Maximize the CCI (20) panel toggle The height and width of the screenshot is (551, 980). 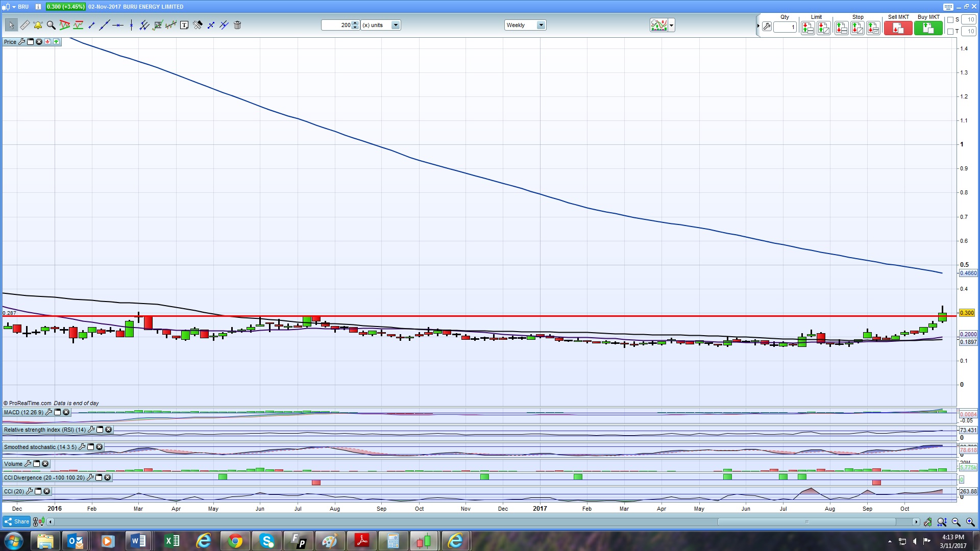(x=38, y=491)
